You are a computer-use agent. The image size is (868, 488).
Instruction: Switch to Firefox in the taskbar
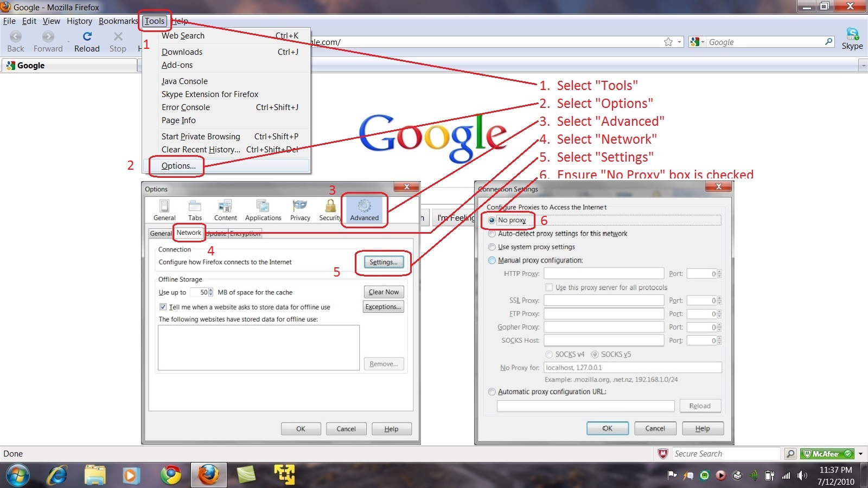click(x=208, y=476)
